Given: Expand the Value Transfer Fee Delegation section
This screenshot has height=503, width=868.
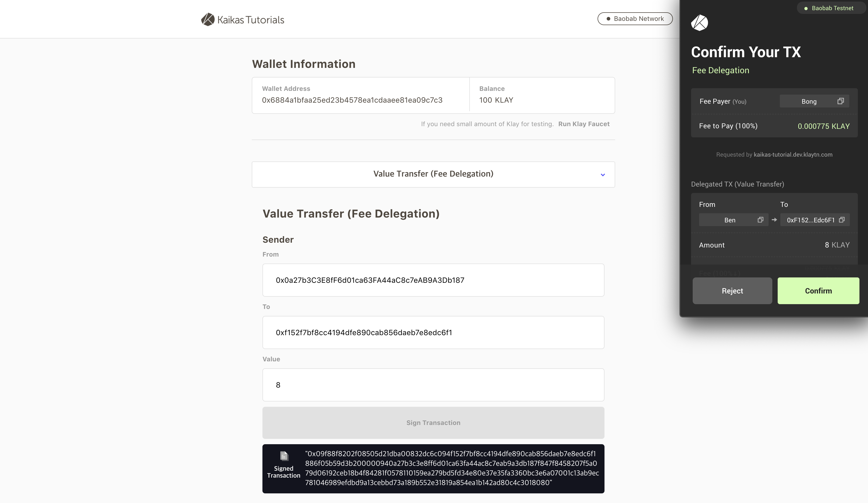Looking at the screenshot, I should pyautogui.click(x=603, y=174).
